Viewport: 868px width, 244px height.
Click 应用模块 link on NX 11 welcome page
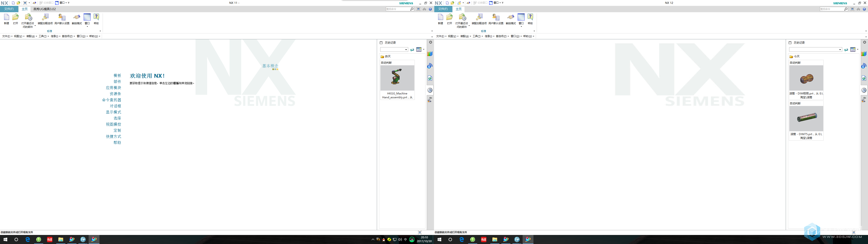(x=113, y=88)
